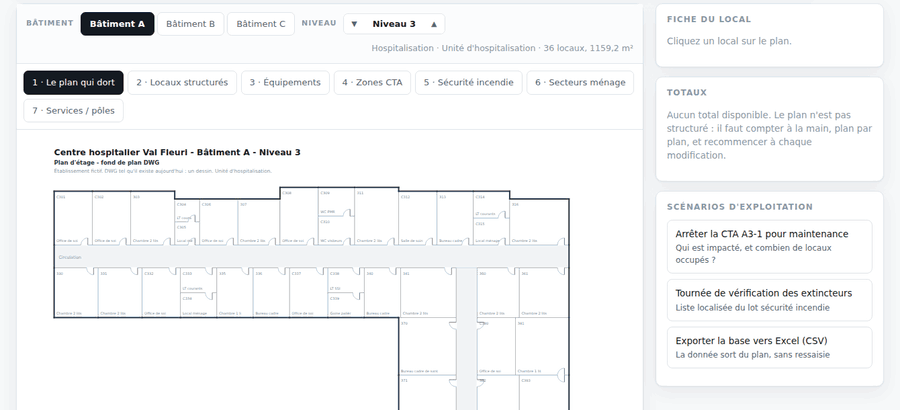
Task: Click room 361 Chambre 2 lits
Action: [x=544, y=293]
